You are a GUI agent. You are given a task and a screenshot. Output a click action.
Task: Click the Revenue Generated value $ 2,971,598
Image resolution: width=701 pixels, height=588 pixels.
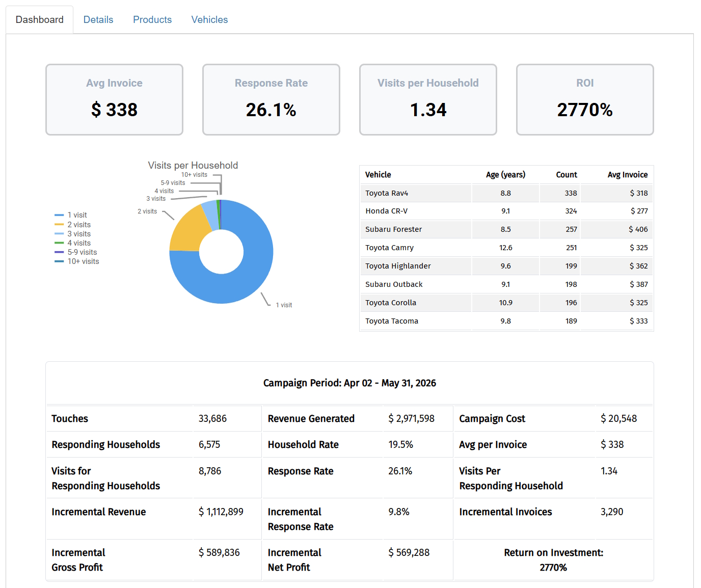tap(412, 419)
